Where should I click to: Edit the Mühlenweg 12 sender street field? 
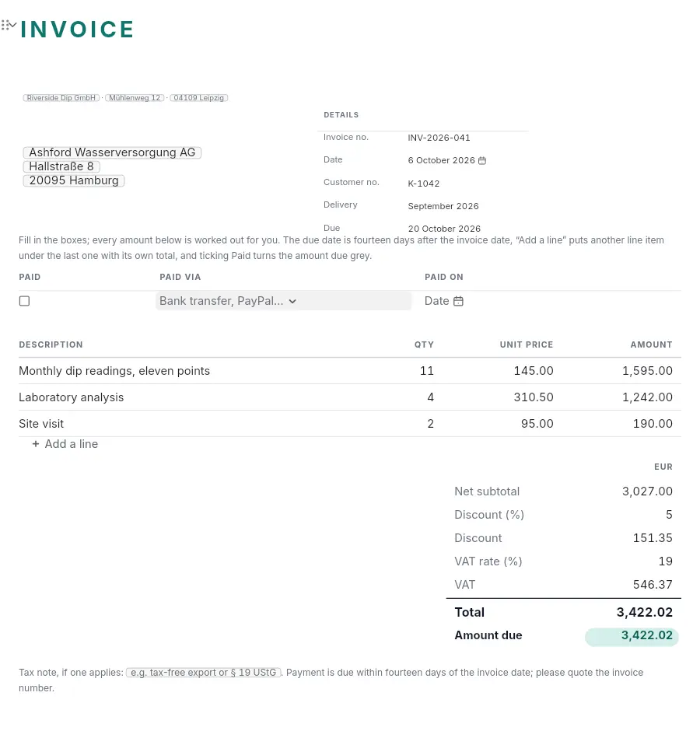coord(135,98)
